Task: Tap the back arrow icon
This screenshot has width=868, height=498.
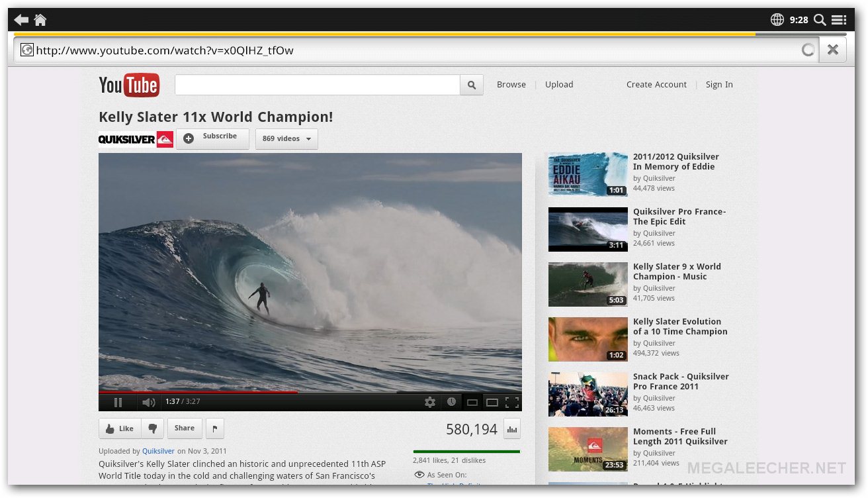Action: point(21,20)
